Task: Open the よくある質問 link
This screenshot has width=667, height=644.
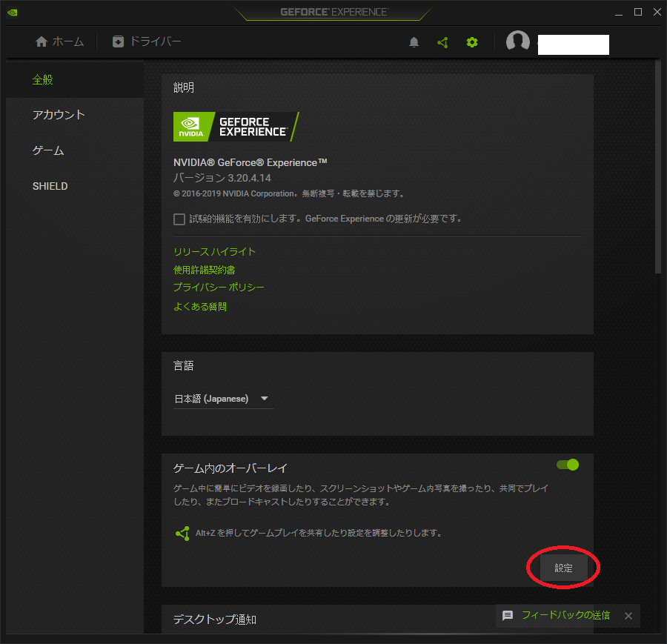Action: [200, 307]
